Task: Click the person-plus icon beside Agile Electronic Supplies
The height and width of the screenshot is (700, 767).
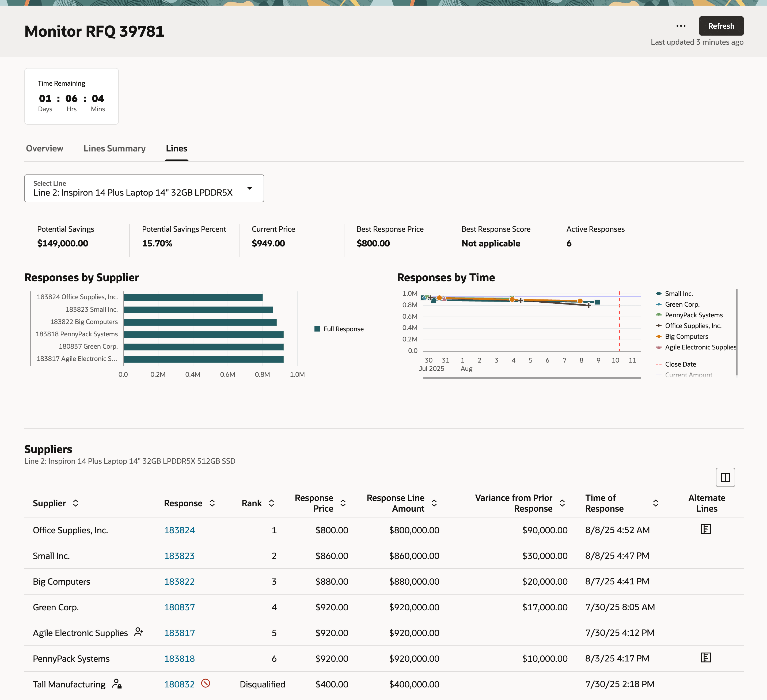Action: 139,632
